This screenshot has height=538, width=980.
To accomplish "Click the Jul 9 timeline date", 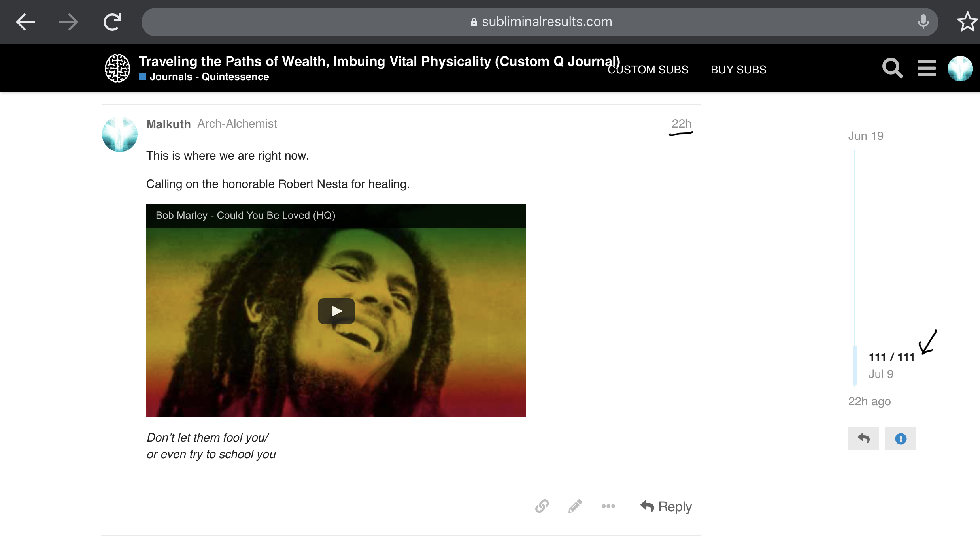I will point(881,374).
